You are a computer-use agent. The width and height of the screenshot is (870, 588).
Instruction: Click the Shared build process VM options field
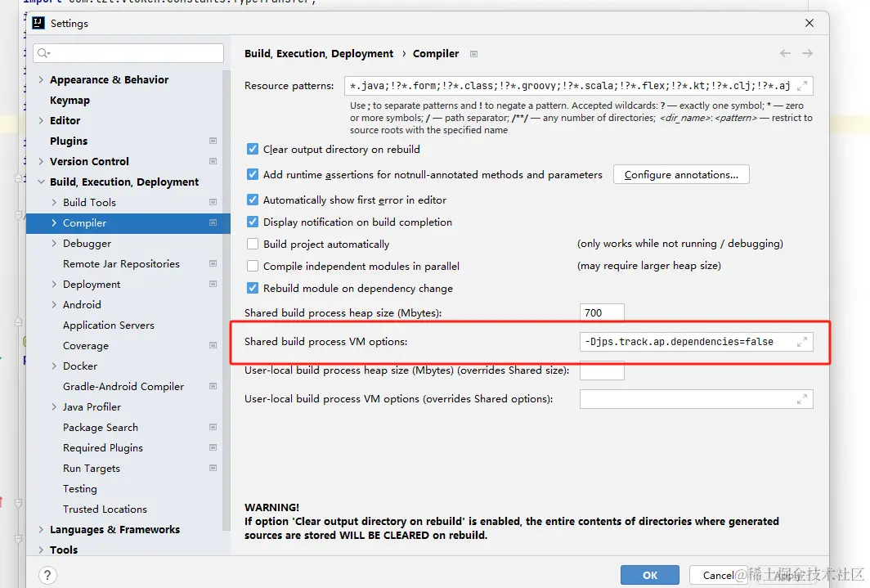(697, 342)
